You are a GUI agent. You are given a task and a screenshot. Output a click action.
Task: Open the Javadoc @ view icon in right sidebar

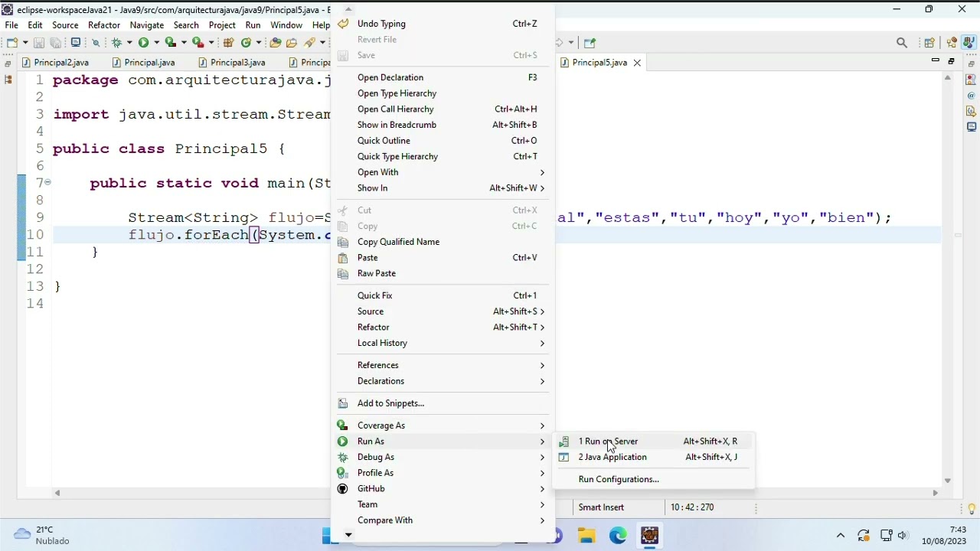pyautogui.click(x=971, y=95)
